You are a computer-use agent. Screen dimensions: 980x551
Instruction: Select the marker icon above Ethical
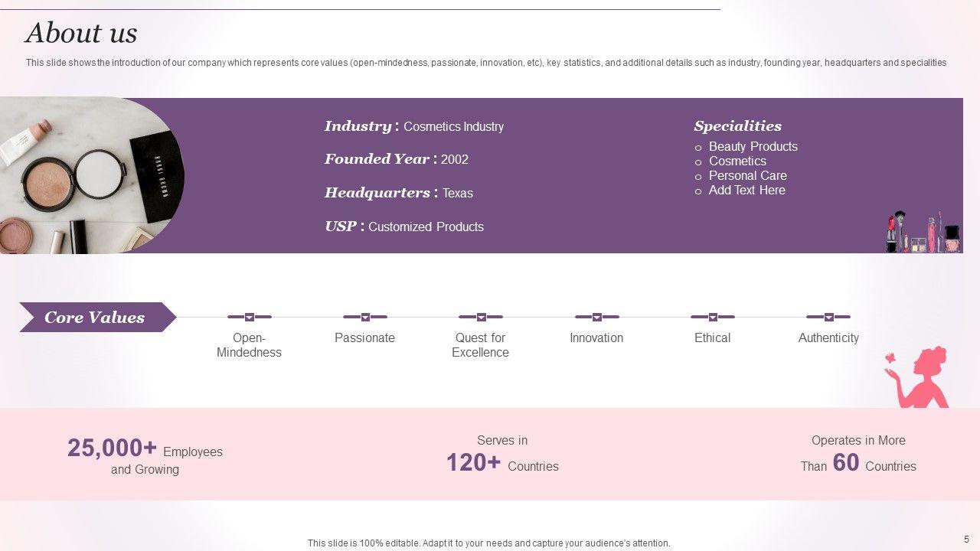(713, 317)
